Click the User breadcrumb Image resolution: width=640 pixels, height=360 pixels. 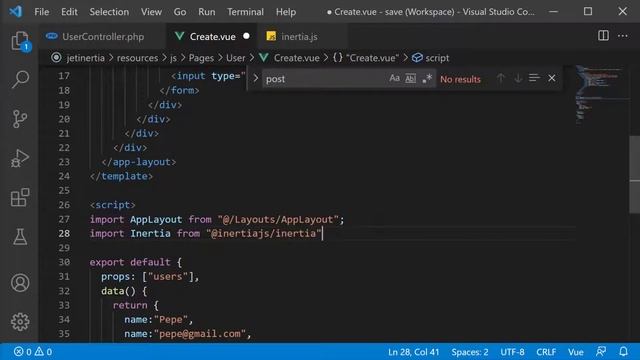[236, 58]
